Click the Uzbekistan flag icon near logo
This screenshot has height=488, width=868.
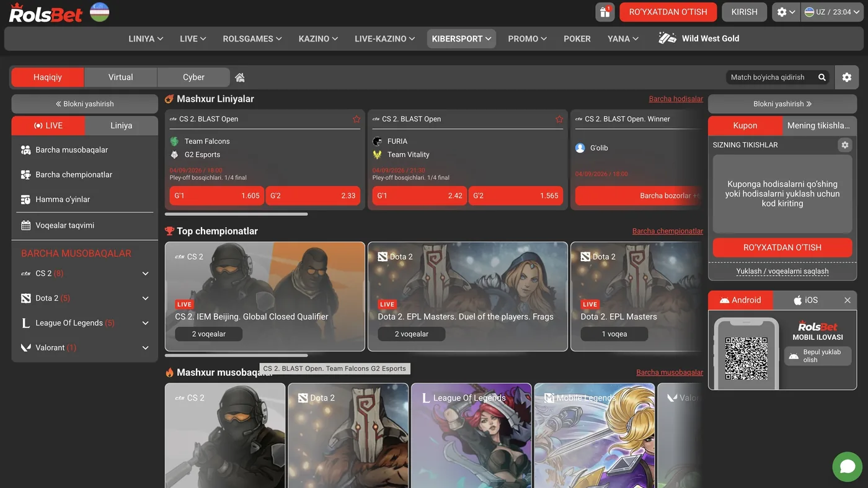click(100, 12)
